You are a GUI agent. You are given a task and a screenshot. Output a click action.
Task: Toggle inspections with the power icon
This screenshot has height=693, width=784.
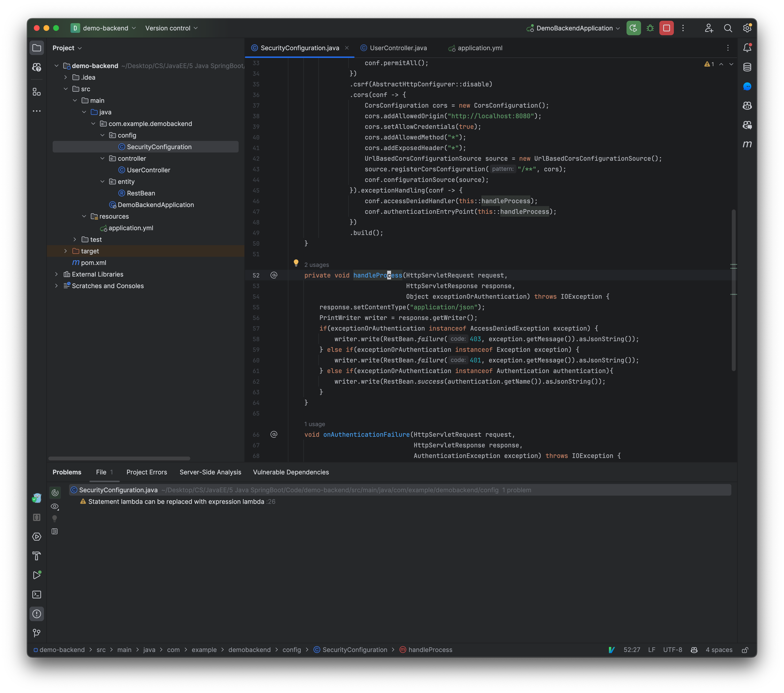[x=55, y=492]
